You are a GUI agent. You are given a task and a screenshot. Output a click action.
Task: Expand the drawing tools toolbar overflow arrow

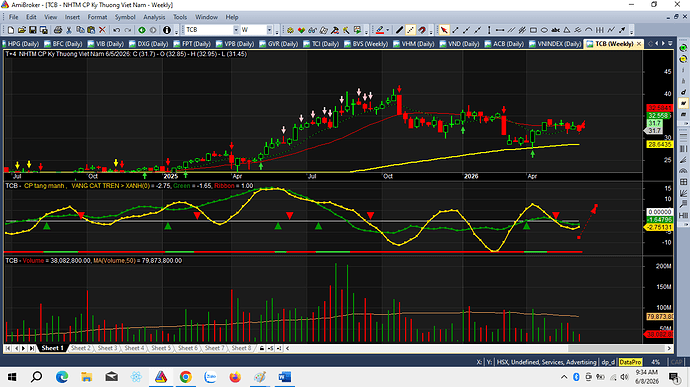click(x=631, y=31)
